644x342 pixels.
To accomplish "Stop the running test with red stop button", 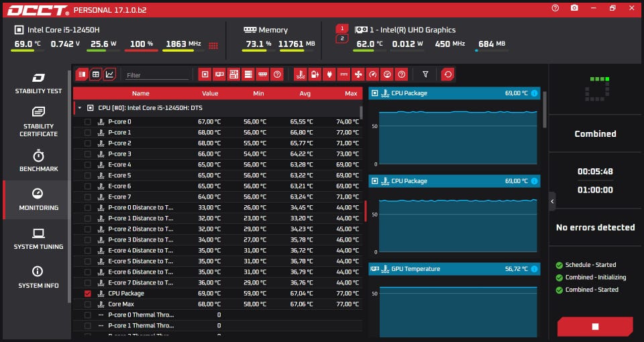I will pyautogui.click(x=595, y=327).
